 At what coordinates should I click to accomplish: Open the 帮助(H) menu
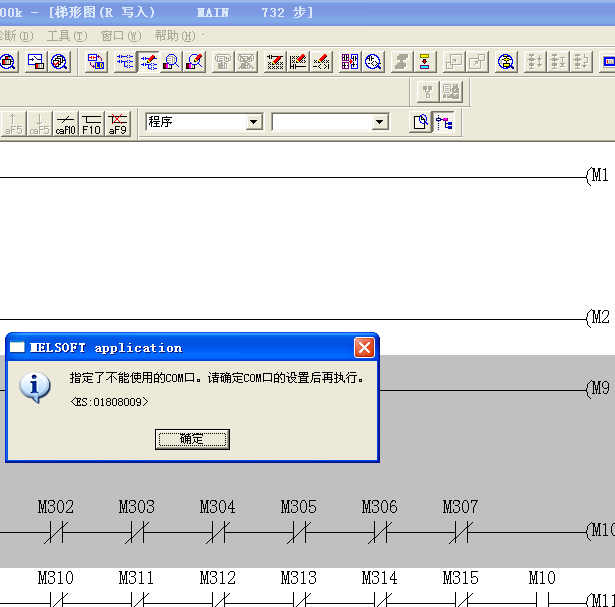[x=174, y=36]
